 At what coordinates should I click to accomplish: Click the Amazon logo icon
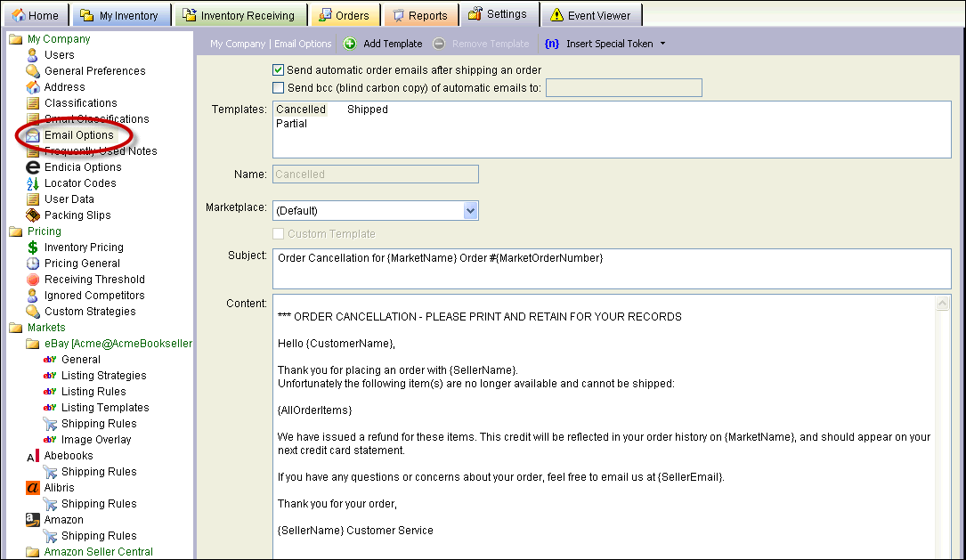click(x=33, y=520)
